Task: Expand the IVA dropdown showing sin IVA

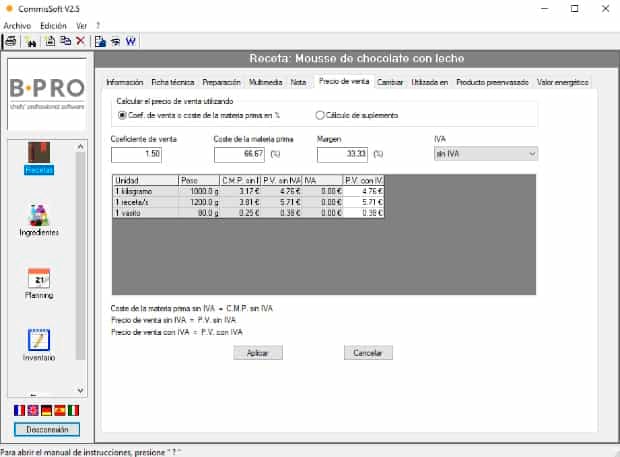Action: click(485, 154)
